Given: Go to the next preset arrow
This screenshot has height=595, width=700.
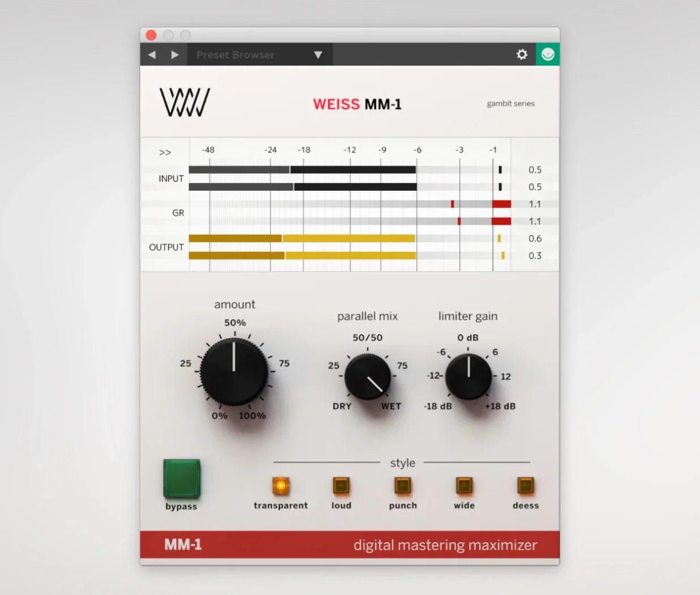Looking at the screenshot, I should click(175, 55).
